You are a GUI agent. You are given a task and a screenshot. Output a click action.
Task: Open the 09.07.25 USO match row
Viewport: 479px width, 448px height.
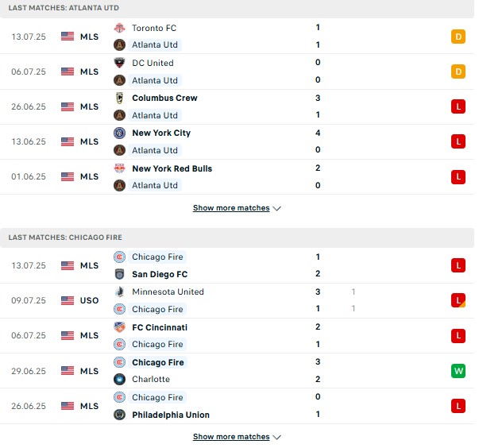click(x=237, y=301)
